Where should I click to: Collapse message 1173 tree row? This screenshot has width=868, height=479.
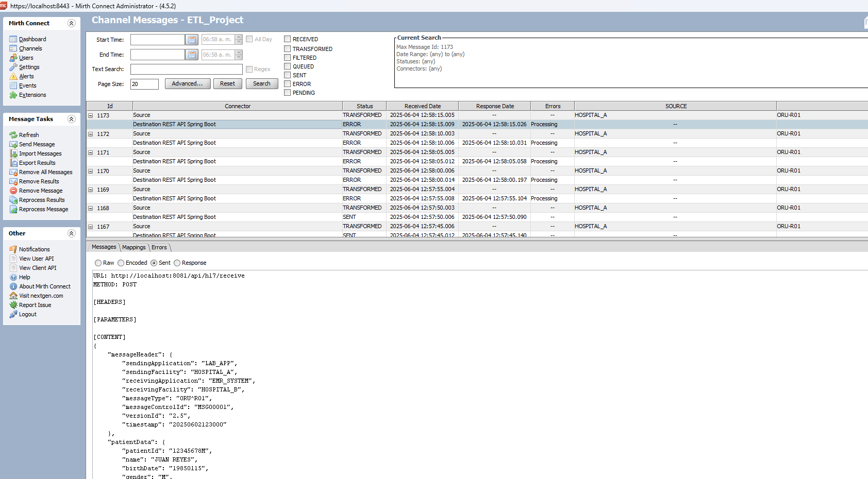[91, 115]
